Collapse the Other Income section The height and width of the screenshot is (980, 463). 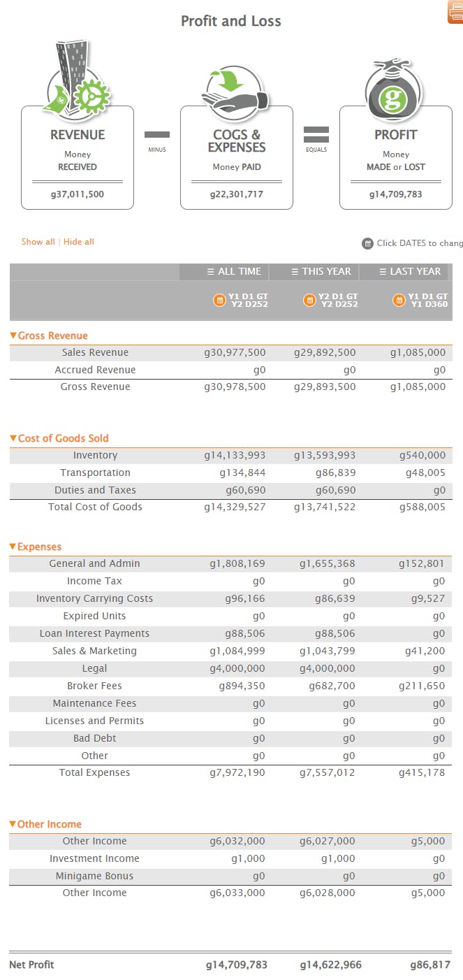45,824
